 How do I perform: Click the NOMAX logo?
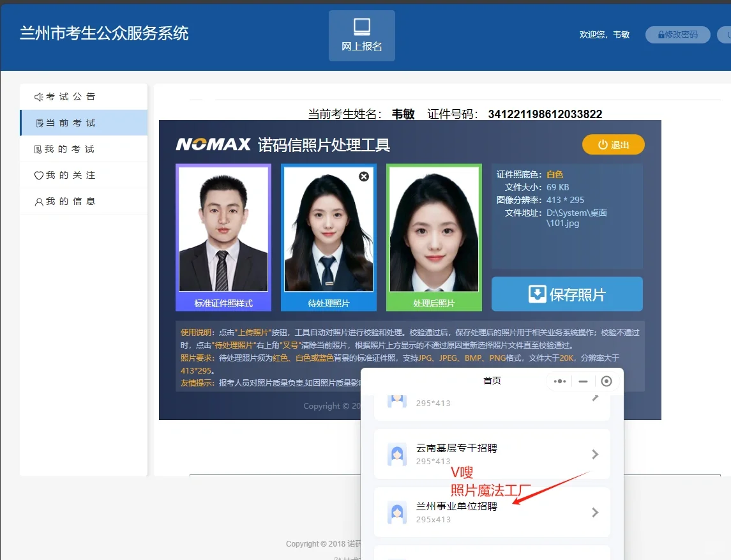[213, 144]
